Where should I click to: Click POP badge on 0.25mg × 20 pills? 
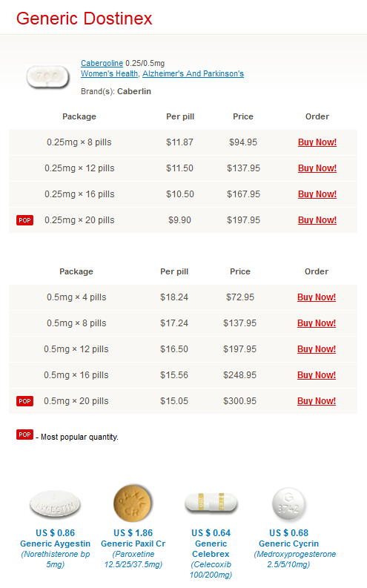pyautogui.click(x=24, y=220)
